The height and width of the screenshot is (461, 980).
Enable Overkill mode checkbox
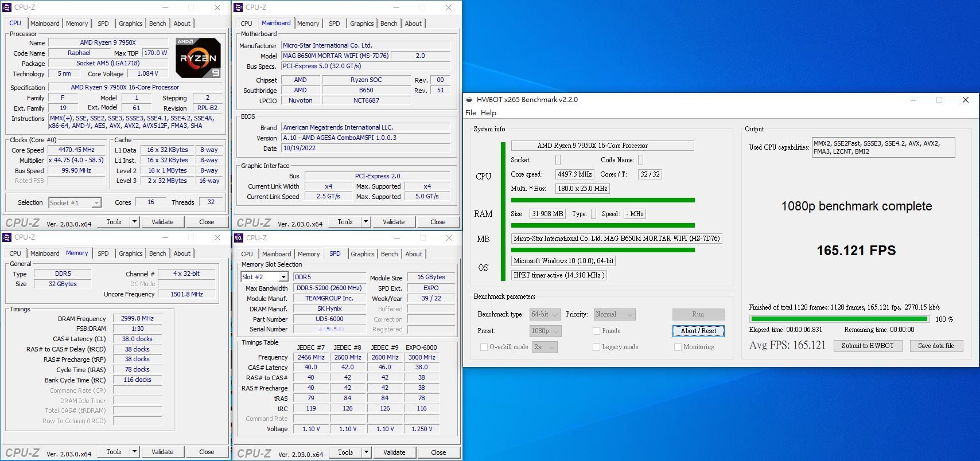484,347
